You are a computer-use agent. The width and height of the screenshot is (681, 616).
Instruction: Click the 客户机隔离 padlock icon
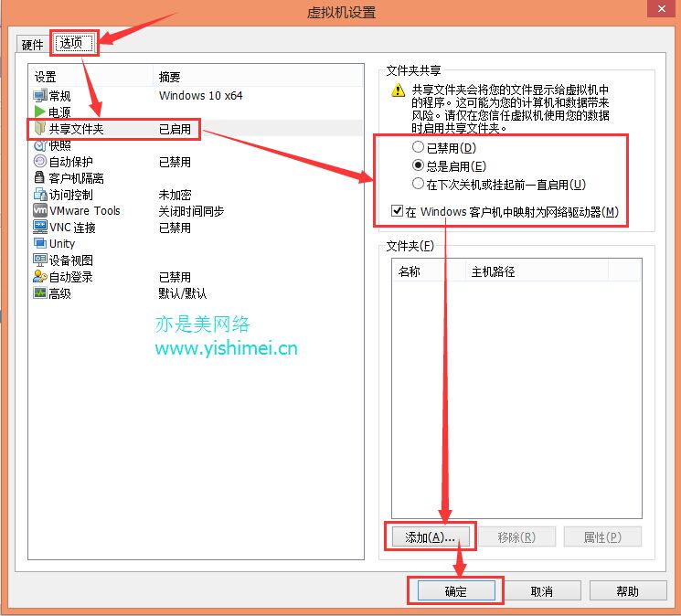pos(39,177)
